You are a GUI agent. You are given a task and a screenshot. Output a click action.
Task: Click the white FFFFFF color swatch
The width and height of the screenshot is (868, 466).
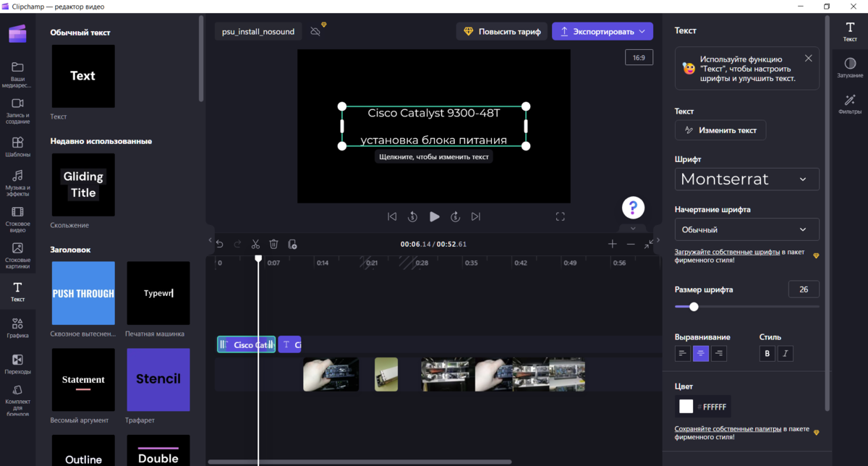686,406
